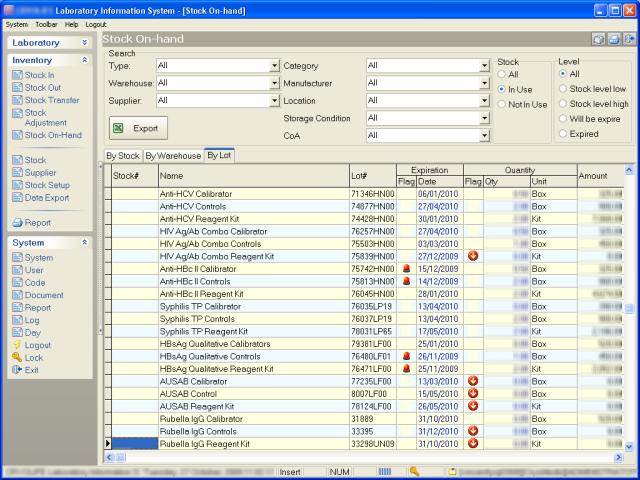Expand the Manufacturer dropdown list
The image size is (640, 480).
(x=483, y=84)
